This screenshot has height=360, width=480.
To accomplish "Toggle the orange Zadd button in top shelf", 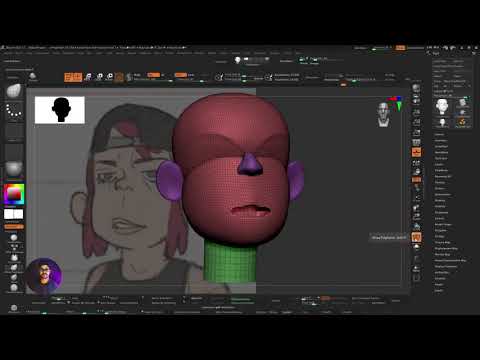I will tap(181, 75).
